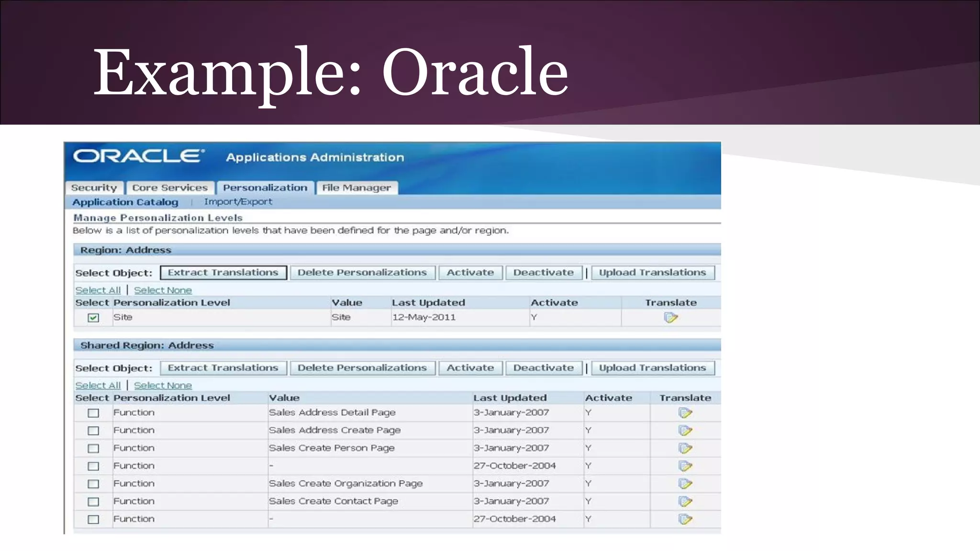Open translate icon for Sales Create Contact Page
The height and width of the screenshot is (551, 980).
(x=685, y=501)
